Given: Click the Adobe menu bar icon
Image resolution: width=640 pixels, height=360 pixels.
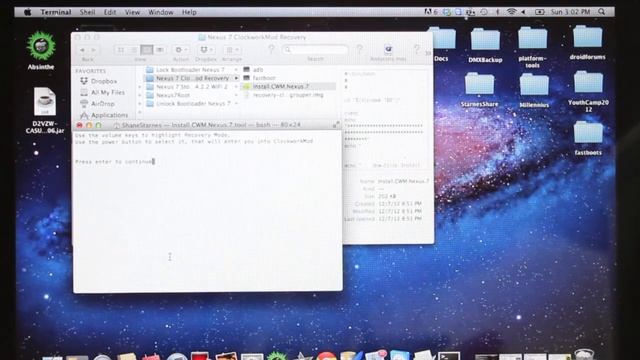Looking at the screenshot, I should click(x=430, y=12).
